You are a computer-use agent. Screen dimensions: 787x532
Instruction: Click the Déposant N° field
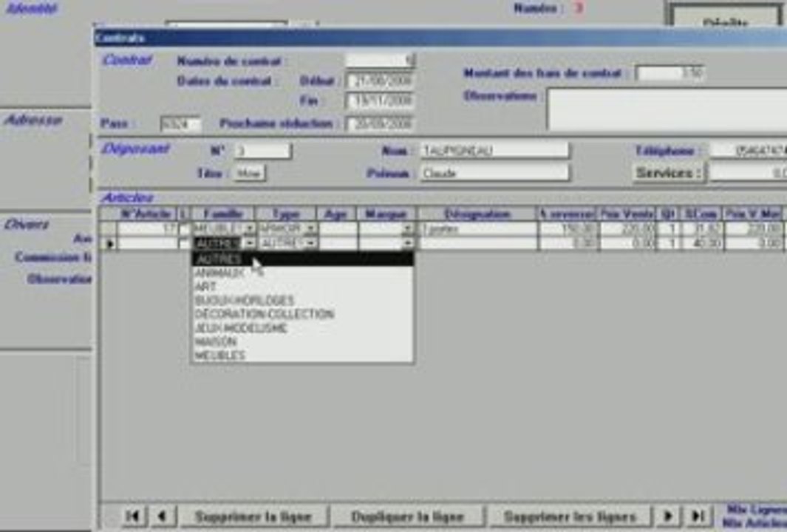pos(262,151)
